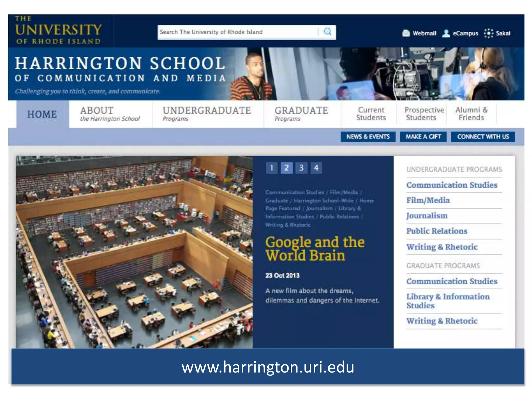The image size is (532, 399).
Task: Open Webmail envelope icon
Action: pyautogui.click(x=406, y=33)
